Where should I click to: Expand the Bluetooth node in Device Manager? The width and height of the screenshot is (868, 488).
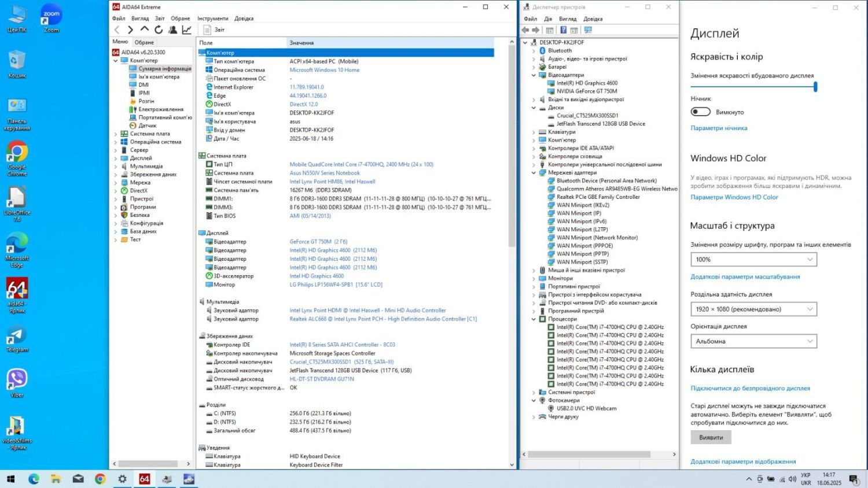click(534, 51)
